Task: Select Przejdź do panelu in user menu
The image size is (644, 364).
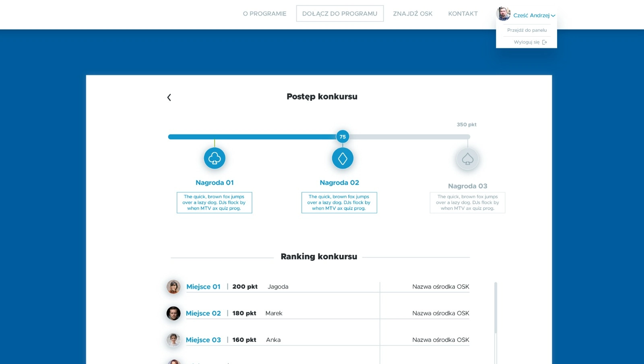Action: [x=527, y=30]
